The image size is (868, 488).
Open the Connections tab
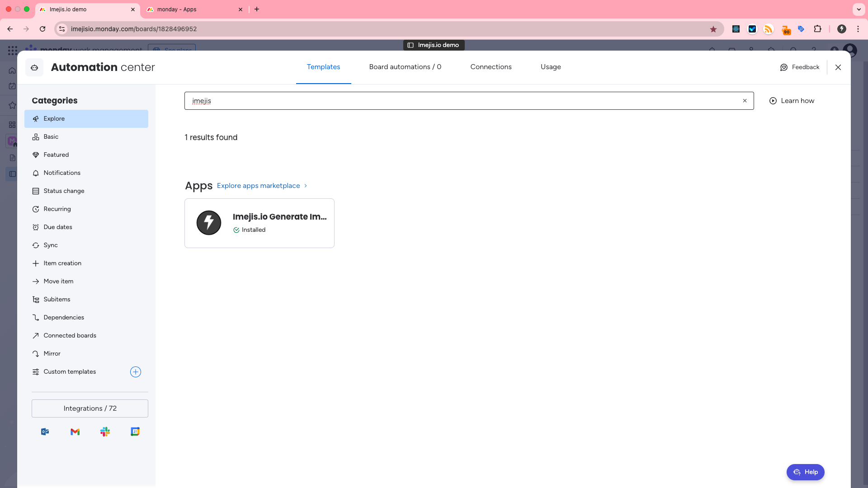(x=491, y=67)
